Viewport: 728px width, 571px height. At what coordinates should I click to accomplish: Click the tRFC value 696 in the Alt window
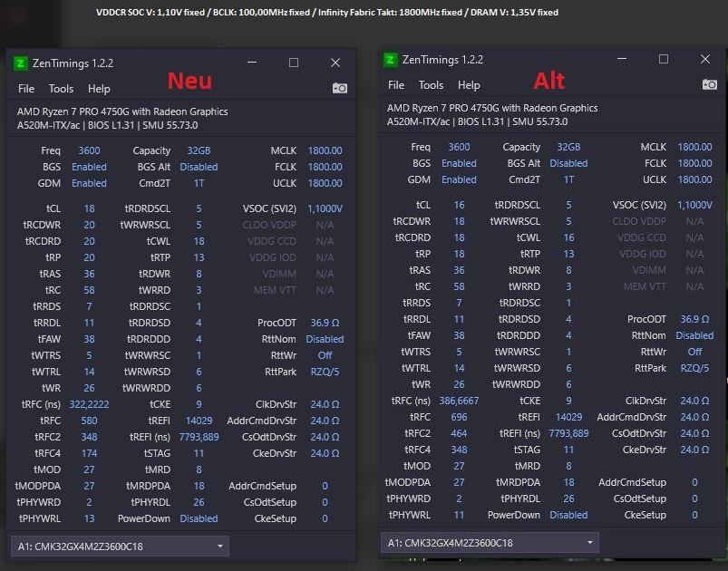[459, 417]
